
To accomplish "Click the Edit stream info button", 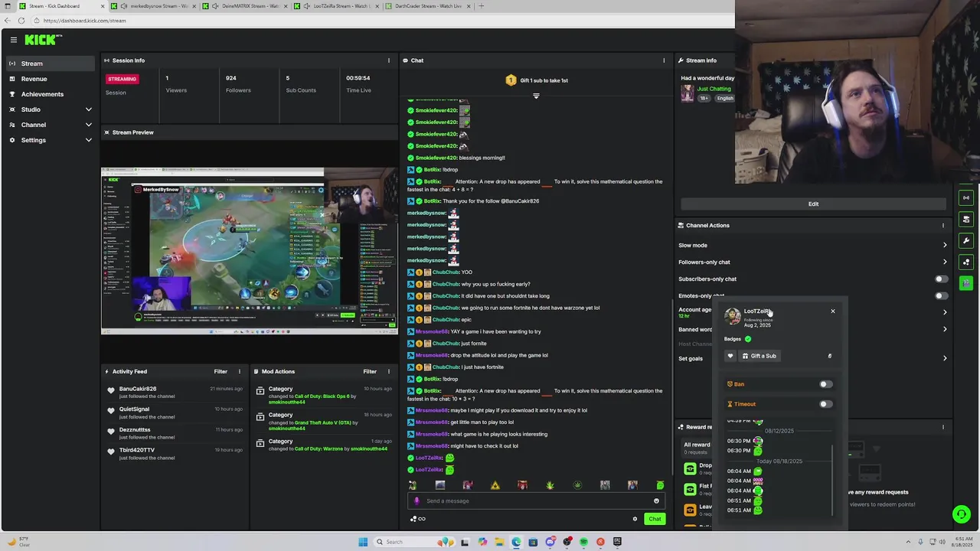I will tap(813, 204).
